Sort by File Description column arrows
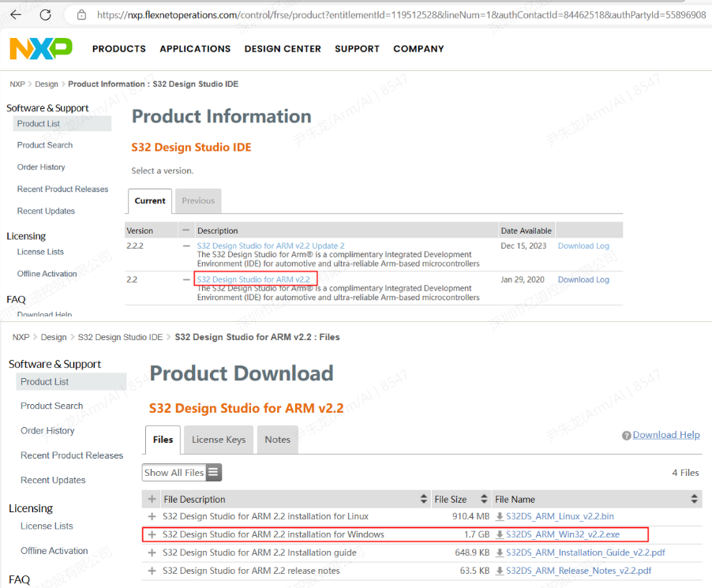 coord(424,500)
